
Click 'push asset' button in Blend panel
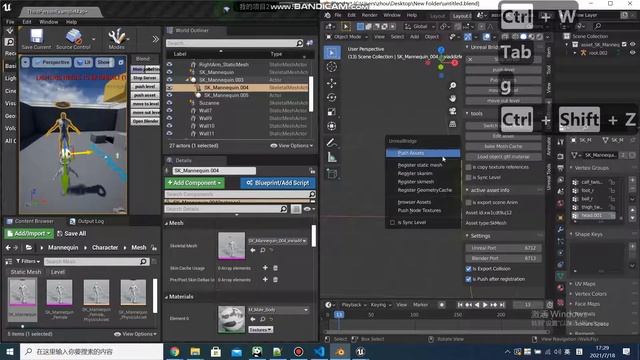145,95
